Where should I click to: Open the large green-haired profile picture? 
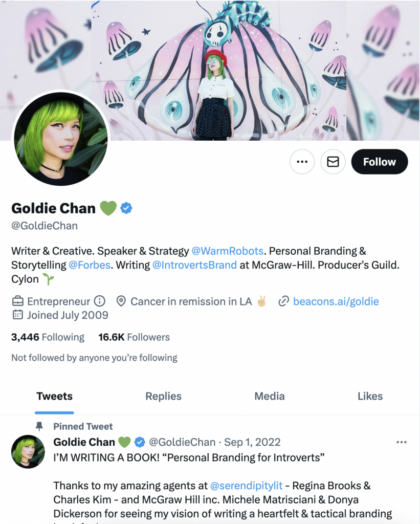point(60,139)
